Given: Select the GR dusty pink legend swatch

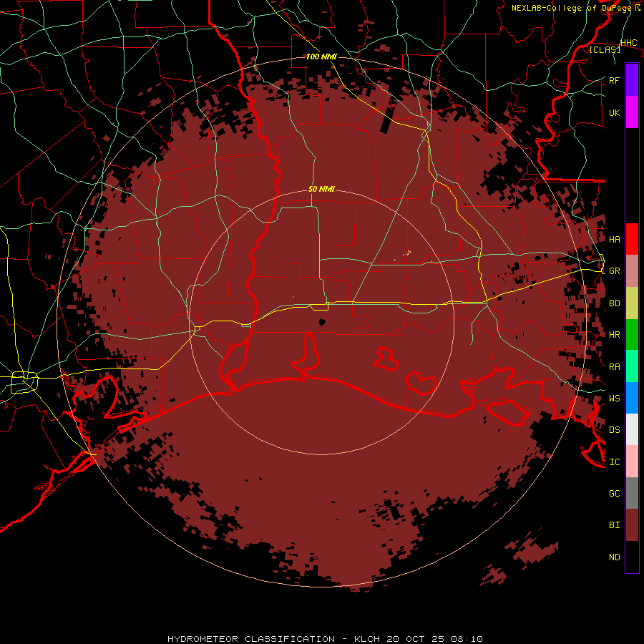Looking at the screenshot, I should click(x=632, y=271).
